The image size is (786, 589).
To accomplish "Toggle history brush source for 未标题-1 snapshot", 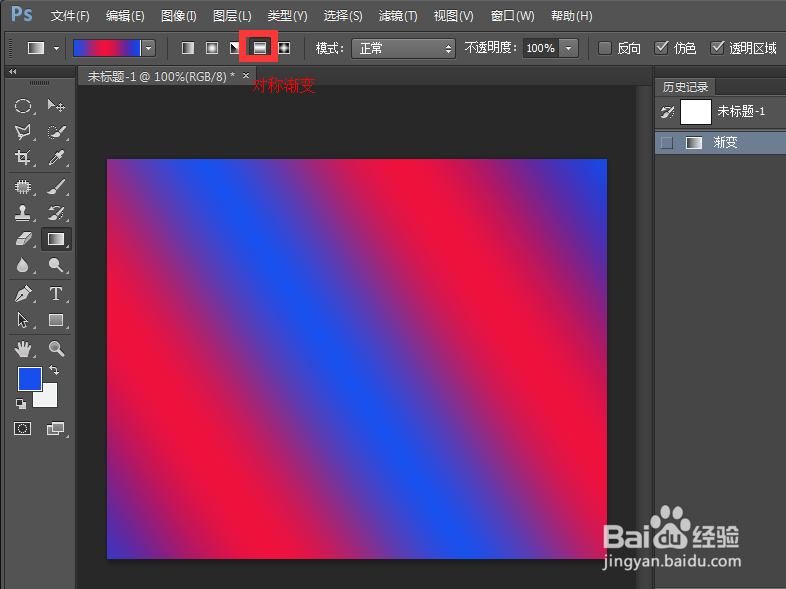I will pos(667,112).
